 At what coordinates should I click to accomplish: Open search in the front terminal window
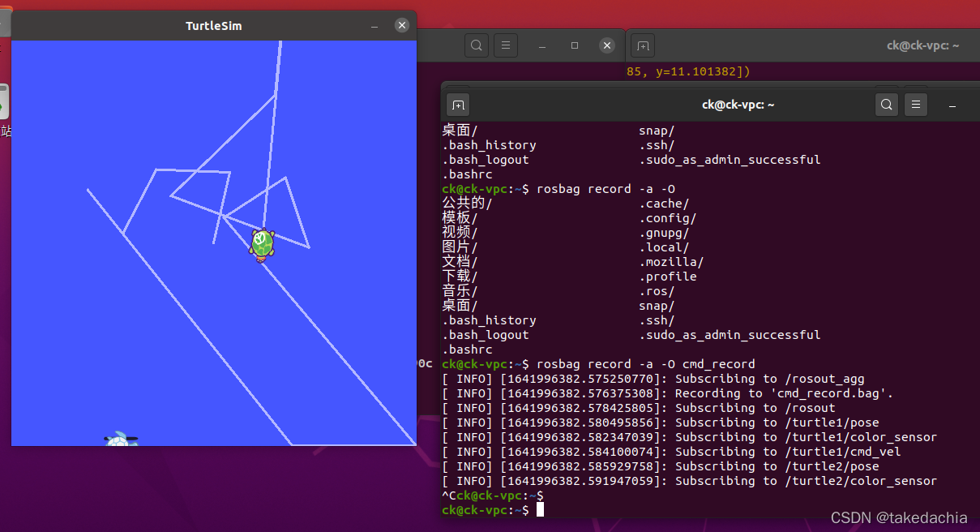pos(887,105)
